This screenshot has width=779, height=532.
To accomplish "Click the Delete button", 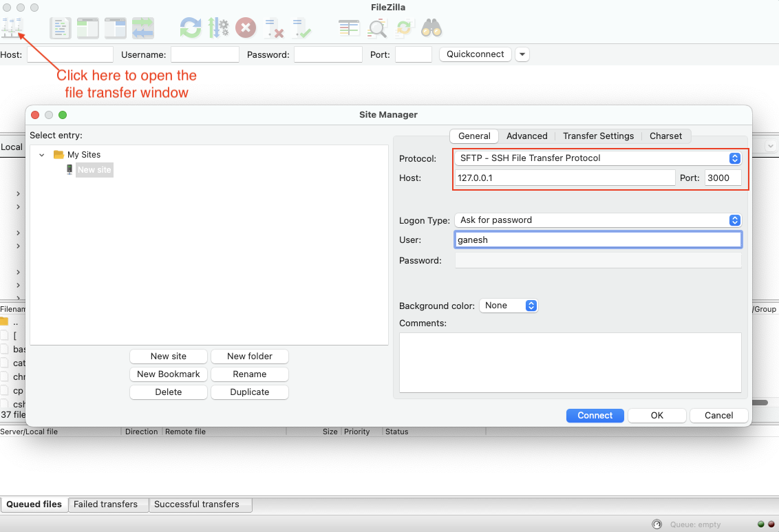I will 169,392.
